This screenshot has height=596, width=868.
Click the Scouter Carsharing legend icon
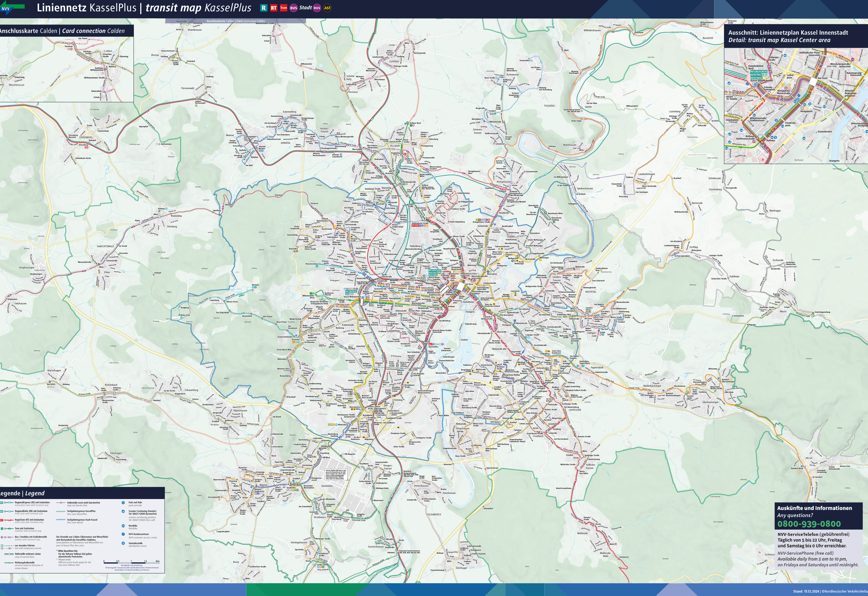pos(123,512)
